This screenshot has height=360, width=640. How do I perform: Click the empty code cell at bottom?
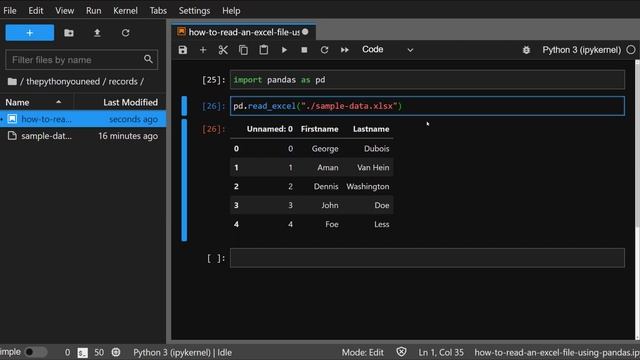[427, 258]
